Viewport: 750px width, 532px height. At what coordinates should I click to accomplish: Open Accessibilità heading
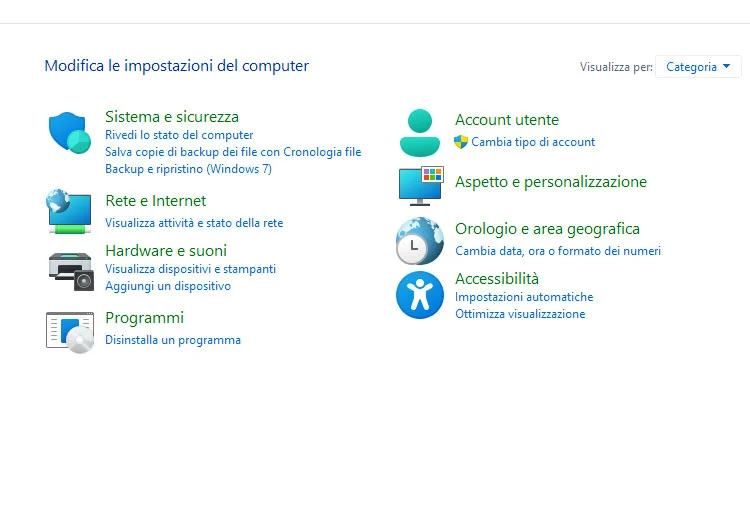497,278
